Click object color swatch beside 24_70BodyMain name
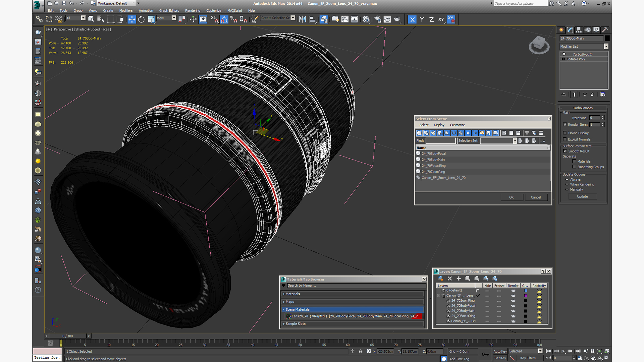Image resolution: width=644 pixels, height=362 pixels. pyautogui.click(x=607, y=38)
